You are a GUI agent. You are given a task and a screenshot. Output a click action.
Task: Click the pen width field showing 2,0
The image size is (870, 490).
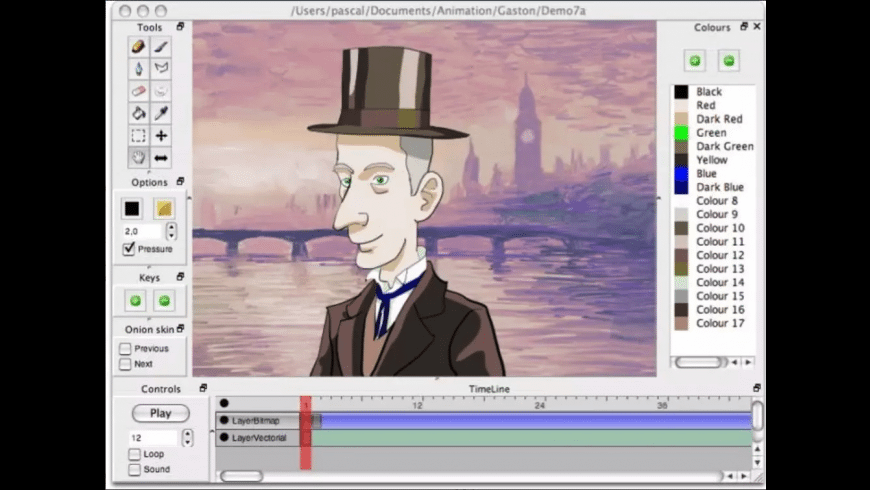click(143, 231)
